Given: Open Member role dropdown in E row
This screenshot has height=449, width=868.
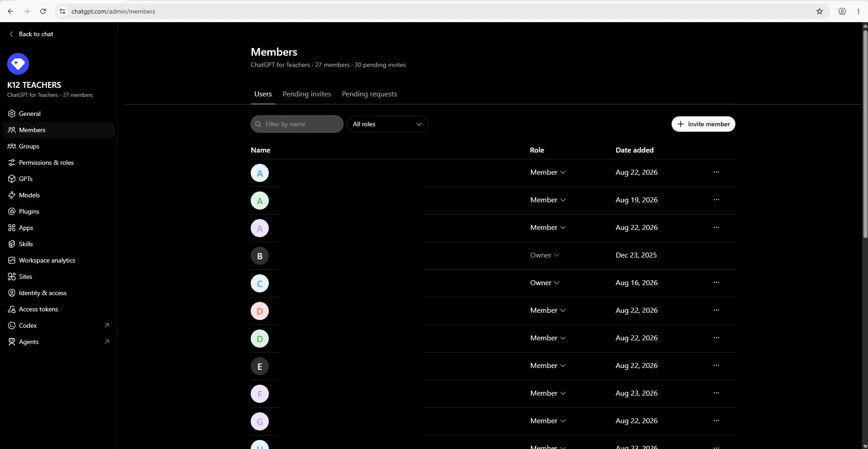Looking at the screenshot, I should (548, 366).
